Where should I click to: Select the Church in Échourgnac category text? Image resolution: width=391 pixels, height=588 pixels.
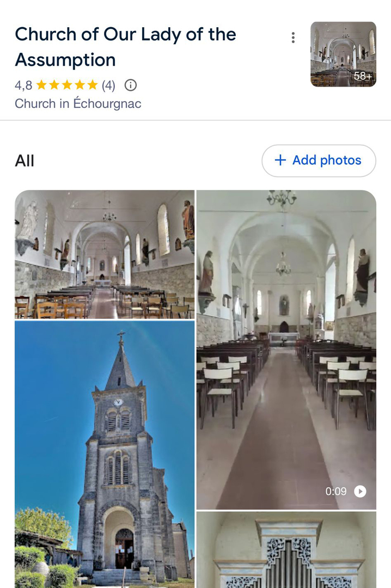click(78, 103)
